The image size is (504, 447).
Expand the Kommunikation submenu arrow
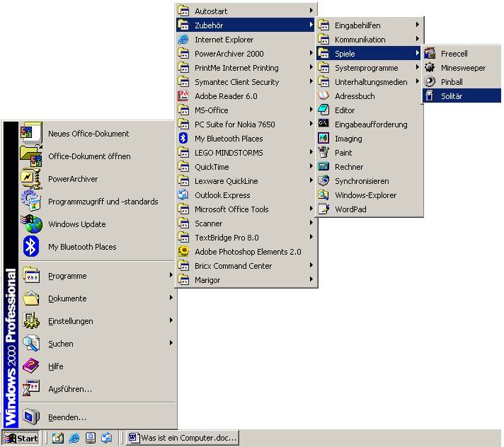[417, 39]
